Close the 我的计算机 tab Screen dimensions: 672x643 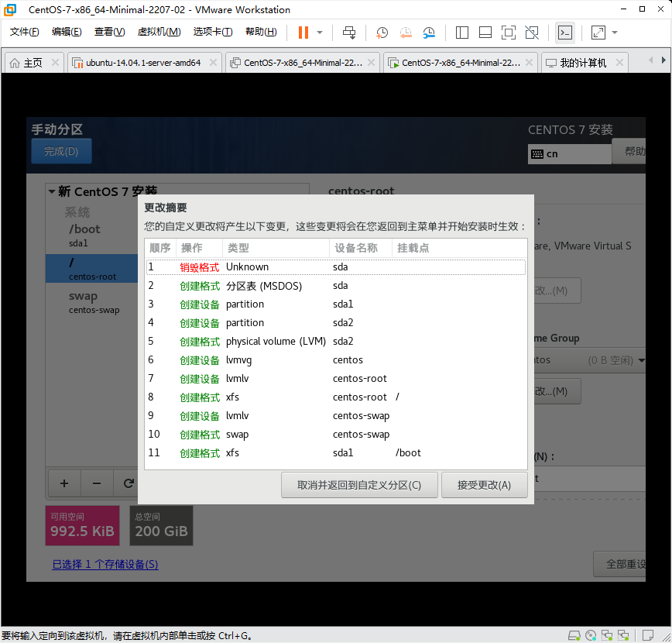click(x=619, y=63)
